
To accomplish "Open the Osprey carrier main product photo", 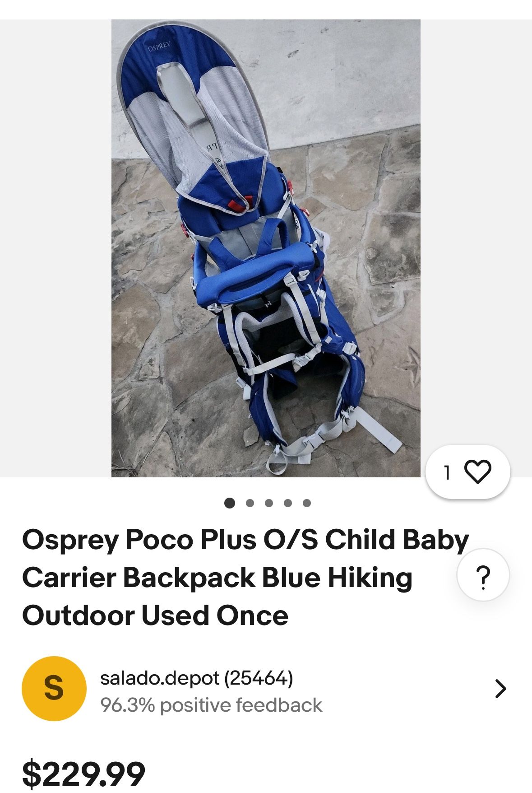I will coord(266,248).
